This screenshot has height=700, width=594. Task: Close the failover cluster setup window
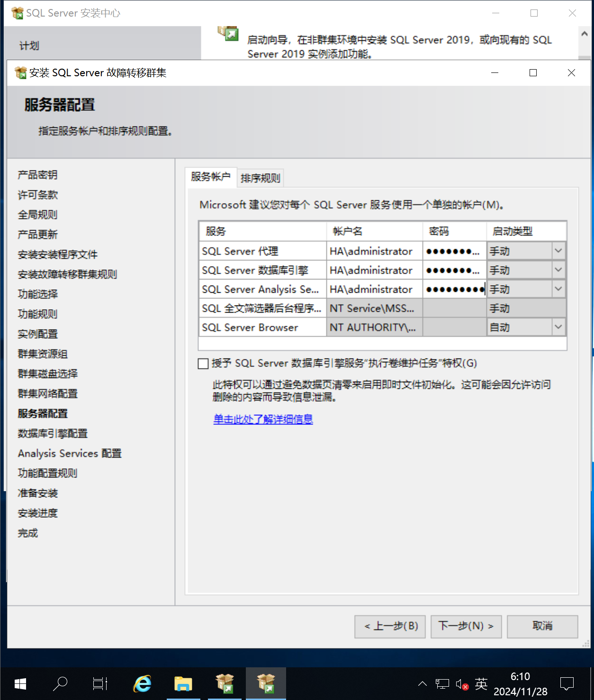(571, 72)
